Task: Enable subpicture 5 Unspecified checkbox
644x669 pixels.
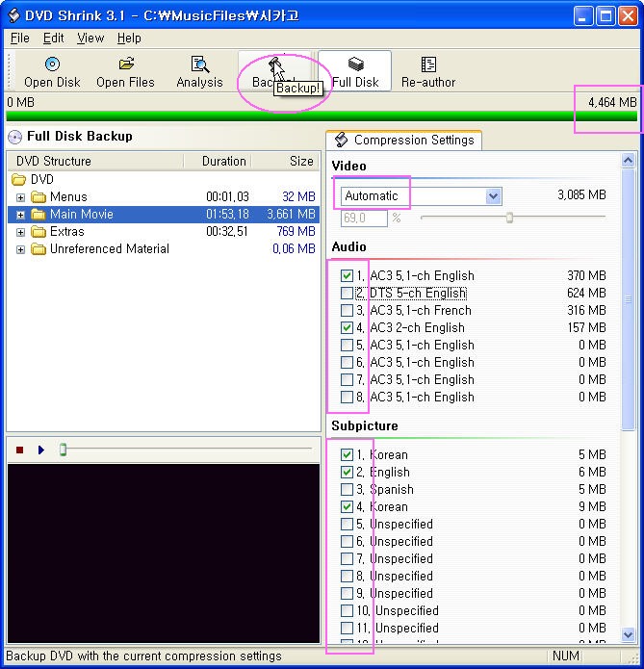Action: point(347,524)
